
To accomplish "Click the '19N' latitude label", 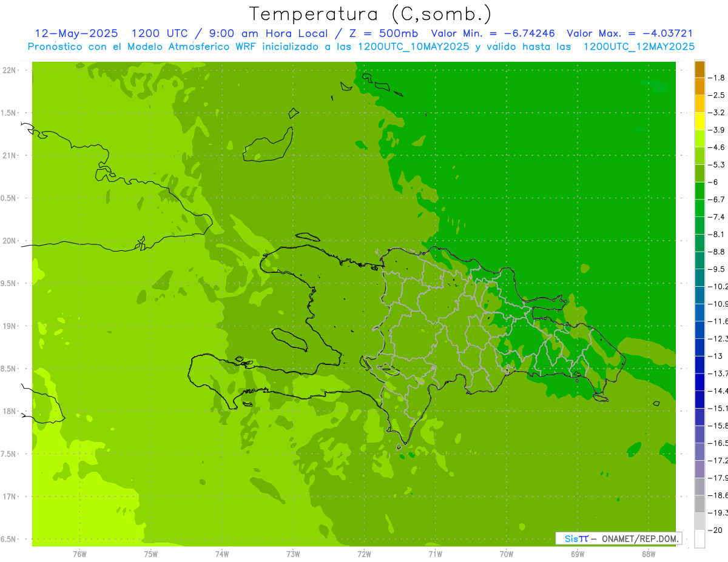I will coord(10,326).
